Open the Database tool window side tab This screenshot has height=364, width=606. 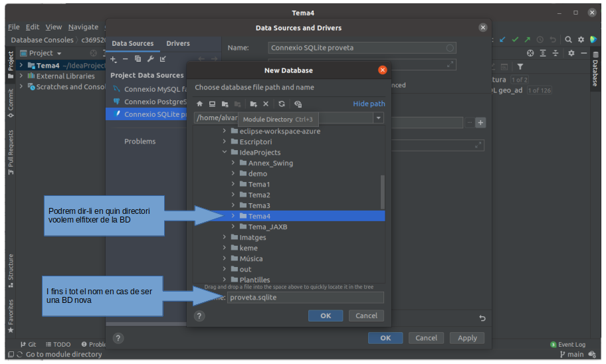[595, 70]
